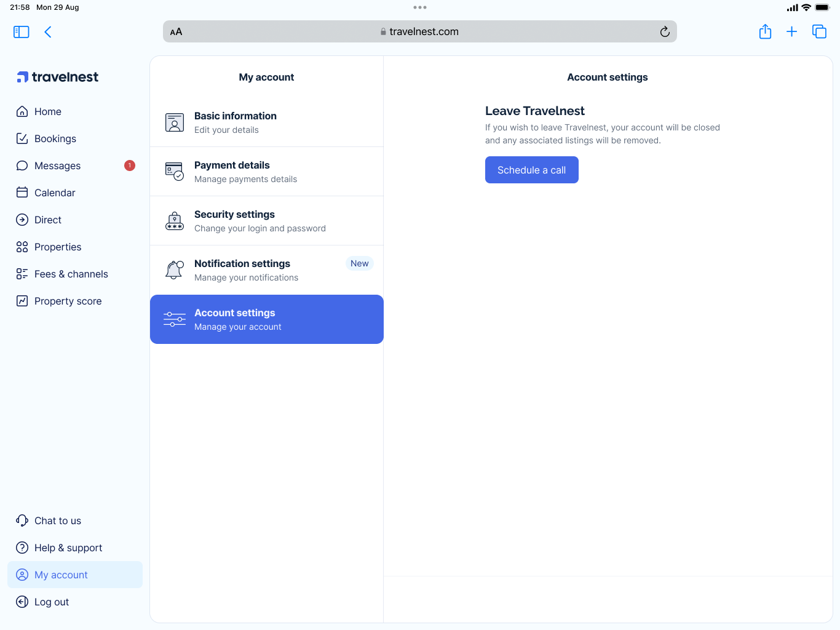Select Payment details section

pyautogui.click(x=266, y=172)
